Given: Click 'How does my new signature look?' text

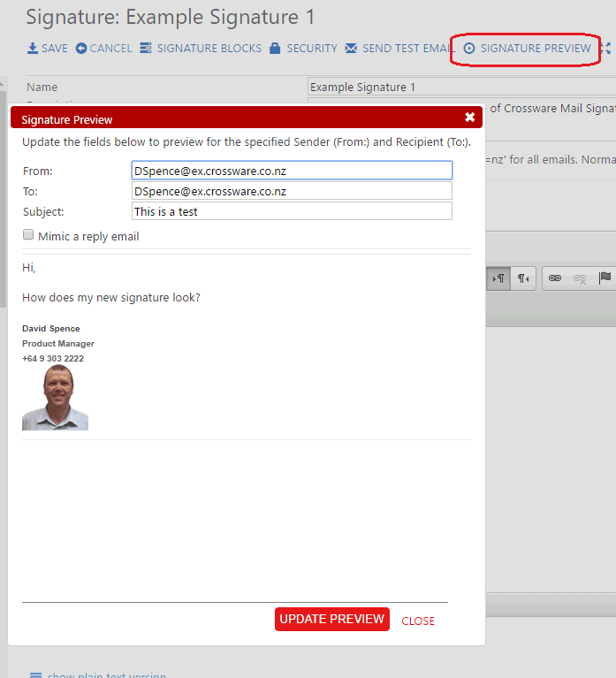Looking at the screenshot, I should tap(111, 298).
